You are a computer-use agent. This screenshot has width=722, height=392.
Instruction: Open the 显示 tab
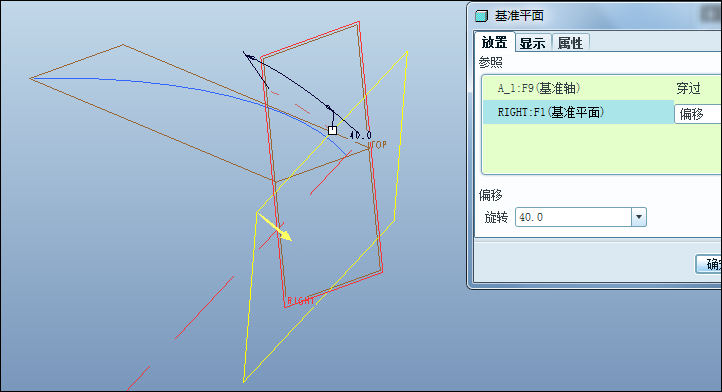[x=532, y=43]
